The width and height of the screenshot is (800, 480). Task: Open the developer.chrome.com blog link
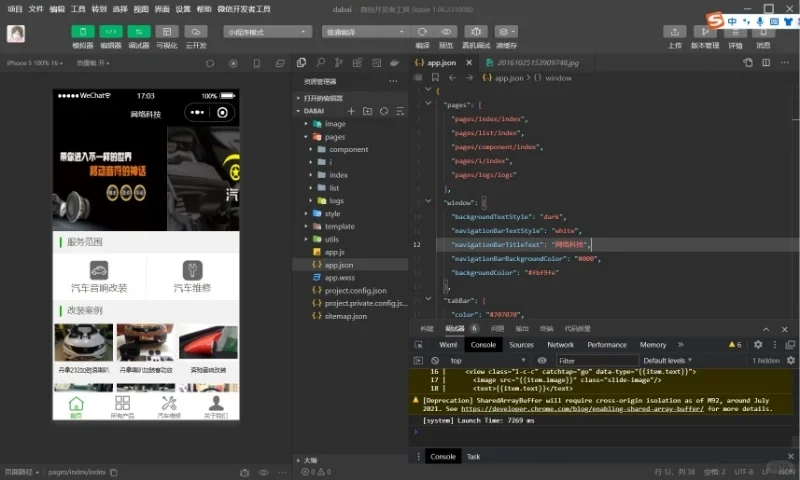[x=582, y=409]
